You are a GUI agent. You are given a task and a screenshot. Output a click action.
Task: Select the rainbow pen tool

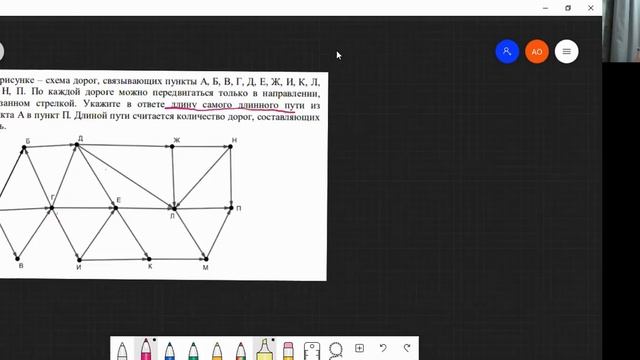[x=241, y=350]
